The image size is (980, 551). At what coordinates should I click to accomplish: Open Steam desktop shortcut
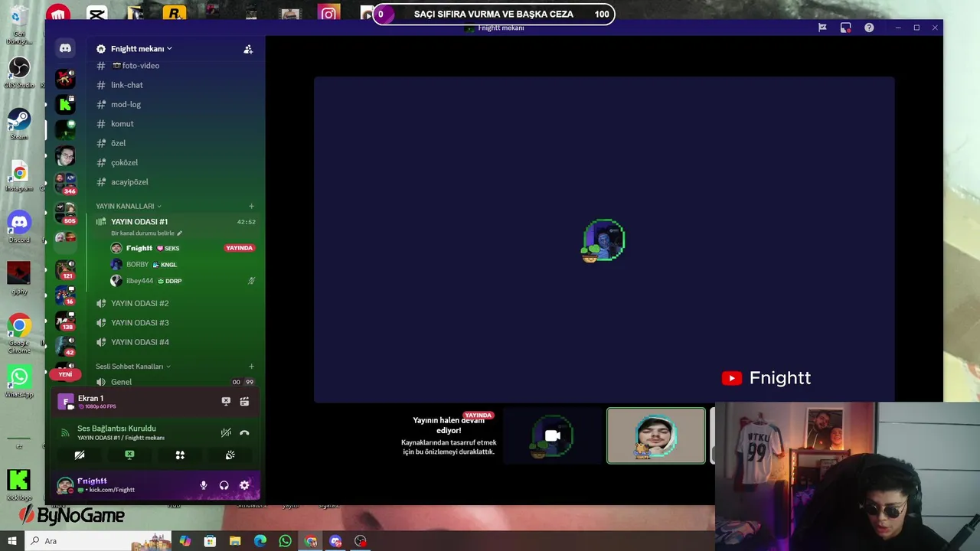tap(19, 123)
